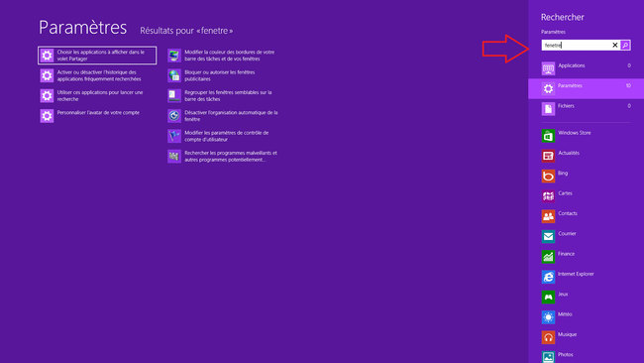Click the 'Météo' label

point(565,314)
